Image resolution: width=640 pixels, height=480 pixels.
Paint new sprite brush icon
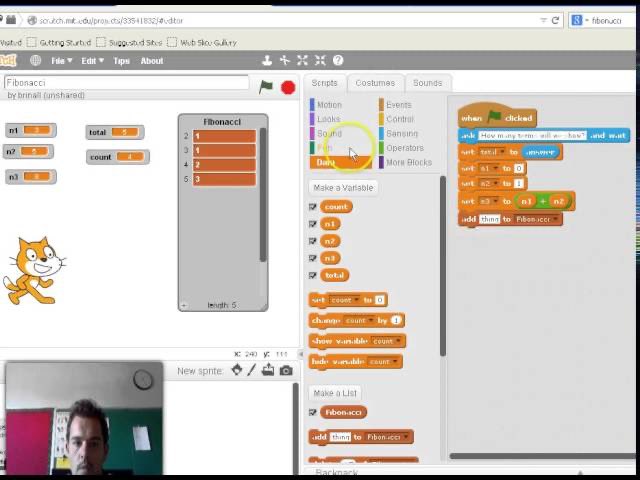(x=251, y=370)
